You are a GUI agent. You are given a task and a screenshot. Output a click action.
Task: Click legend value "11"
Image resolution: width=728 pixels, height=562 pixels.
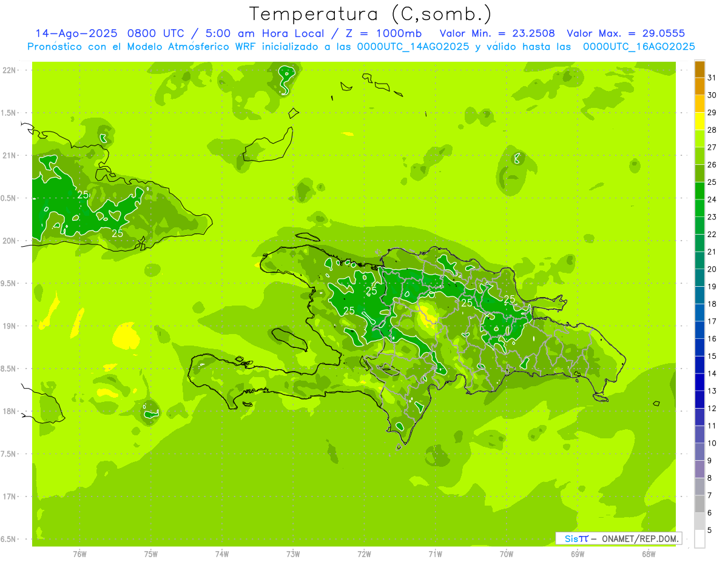[x=712, y=426]
